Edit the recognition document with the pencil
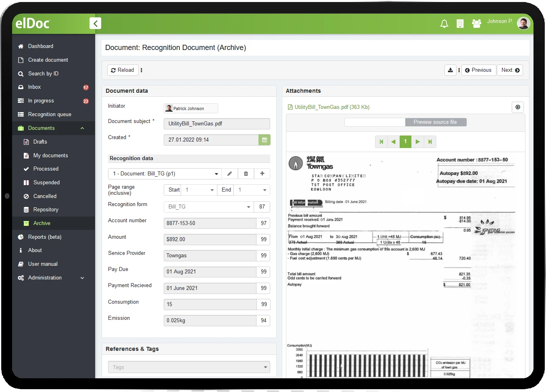This screenshot has height=392, width=546. (229, 174)
